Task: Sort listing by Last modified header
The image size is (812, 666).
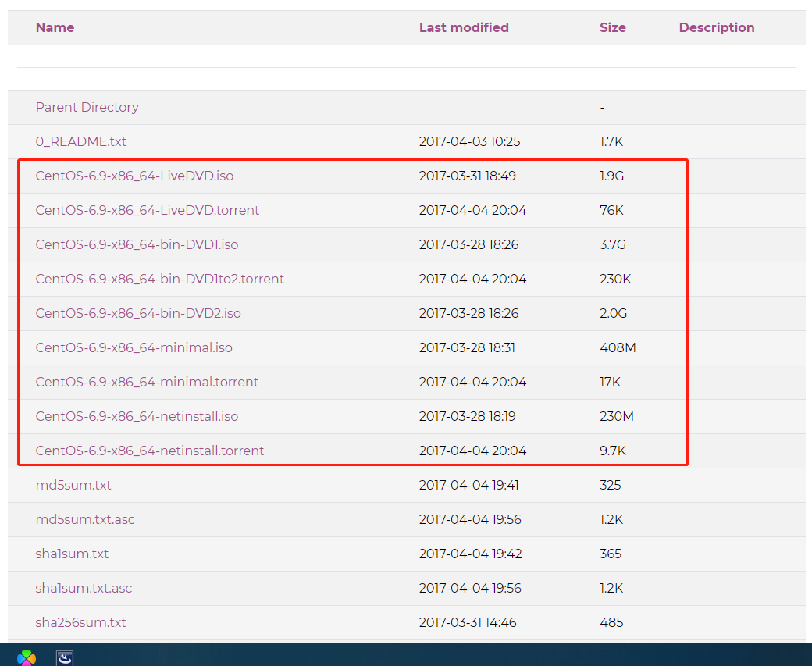Action: tap(464, 27)
